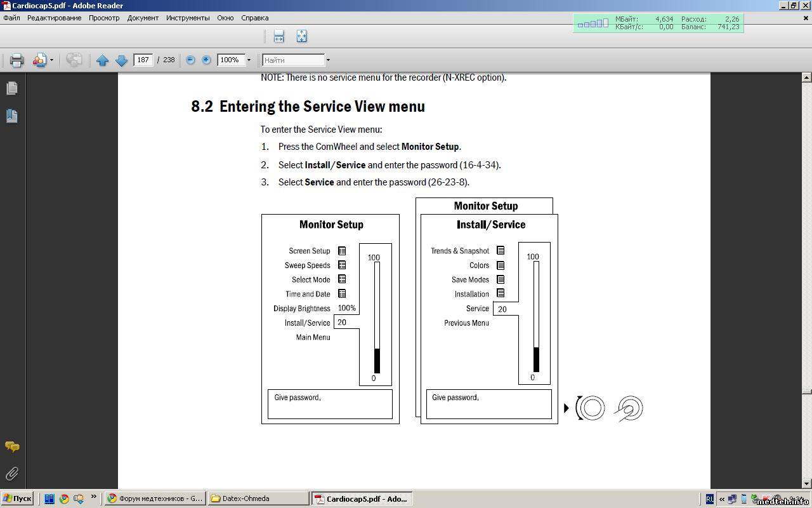Click the Print icon in the toolbar
Image resolution: width=812 pixels, height=508 pixels.
(x=16, y=60)
